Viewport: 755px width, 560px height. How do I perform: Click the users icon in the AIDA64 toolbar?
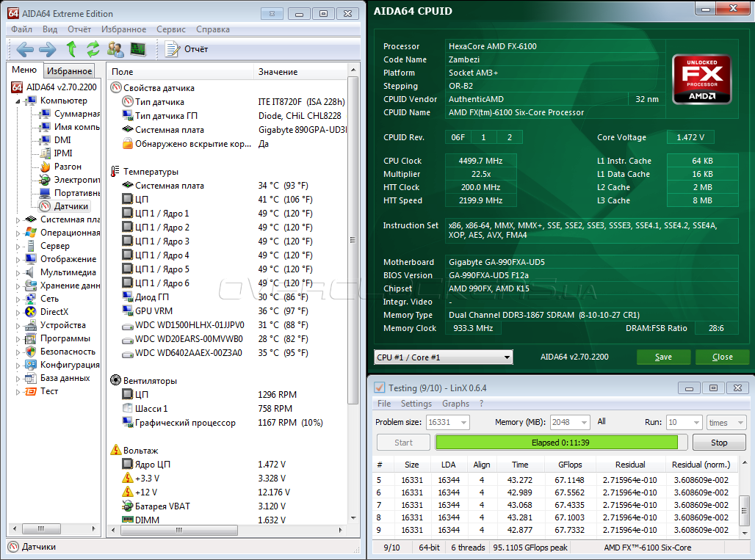click(115, 49)
